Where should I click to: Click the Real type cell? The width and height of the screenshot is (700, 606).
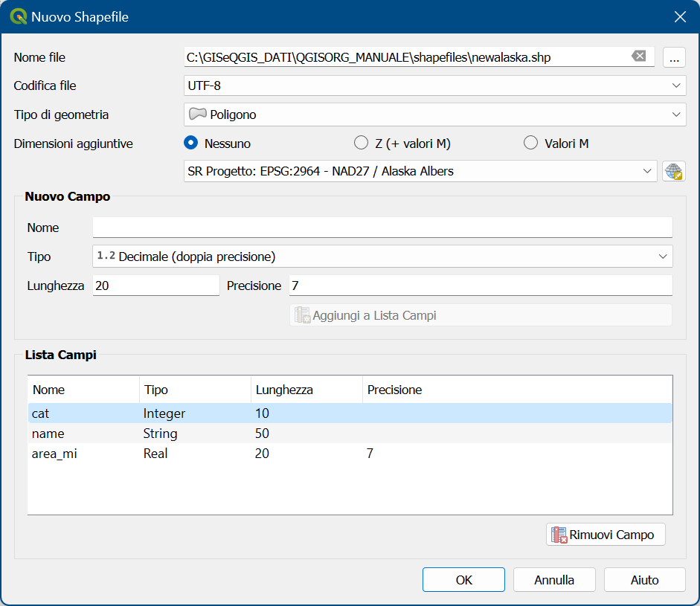(x=155, y=454)
